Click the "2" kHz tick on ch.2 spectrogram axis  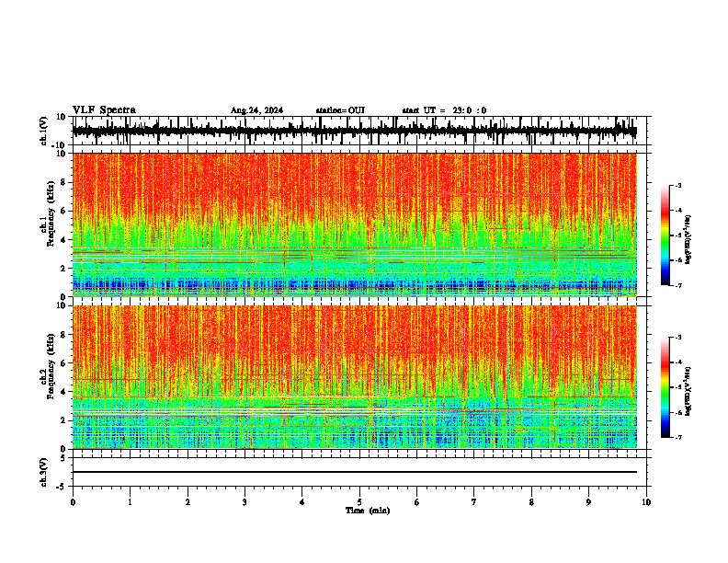pyautogui.click(x=63, y=420)
